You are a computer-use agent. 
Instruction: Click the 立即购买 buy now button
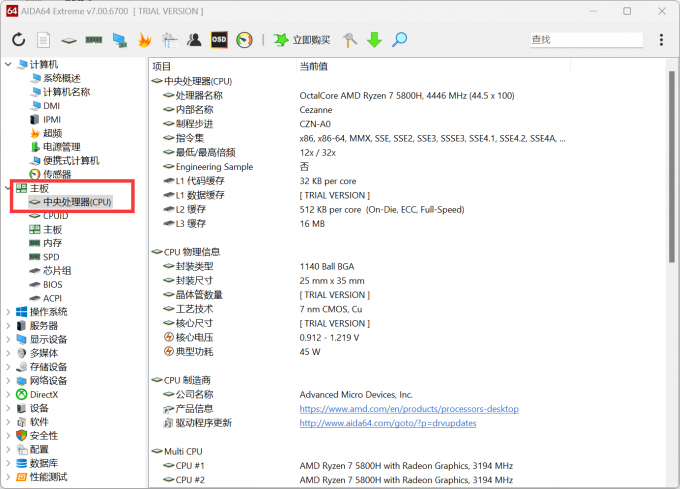[302, 40]
